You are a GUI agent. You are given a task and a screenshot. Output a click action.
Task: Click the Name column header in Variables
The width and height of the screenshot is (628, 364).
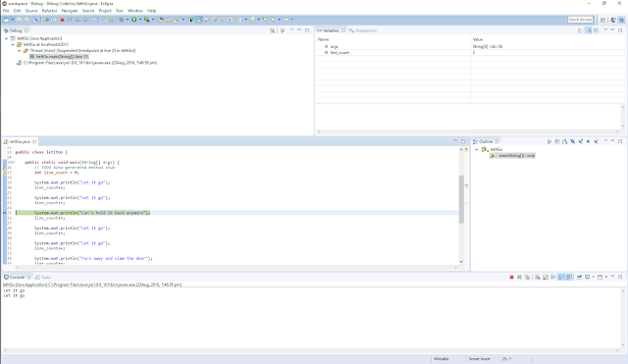[x=392, y=39]
